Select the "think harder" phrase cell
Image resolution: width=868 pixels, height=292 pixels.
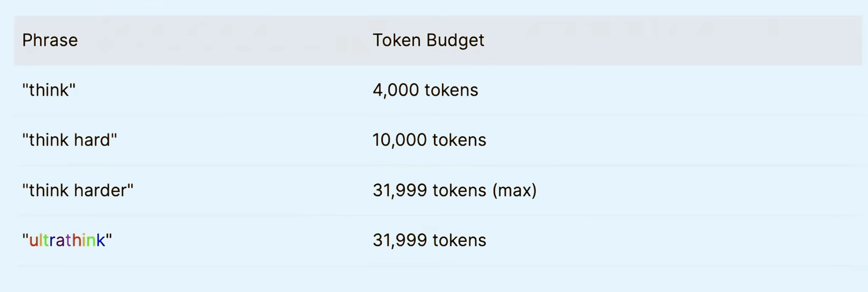(78, 190)
